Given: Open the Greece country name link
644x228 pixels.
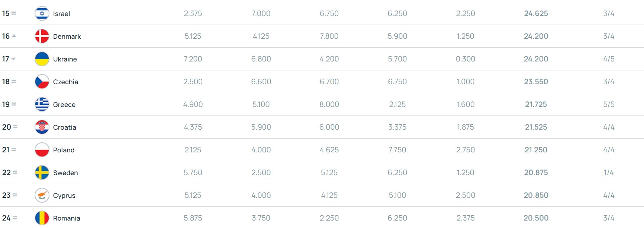Looking at the screenshot, I should tap(64, 105).
